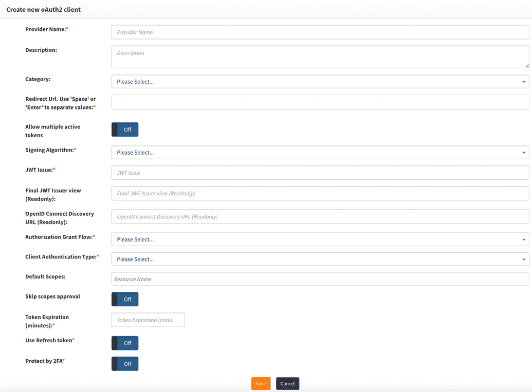Open the Client Authentication Type dropdown

coord(319,259)
